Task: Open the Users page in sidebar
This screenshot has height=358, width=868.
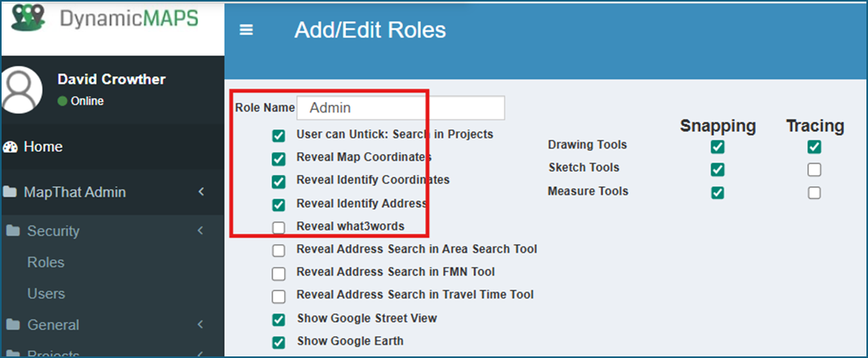Action: click(x=46, y=294)
